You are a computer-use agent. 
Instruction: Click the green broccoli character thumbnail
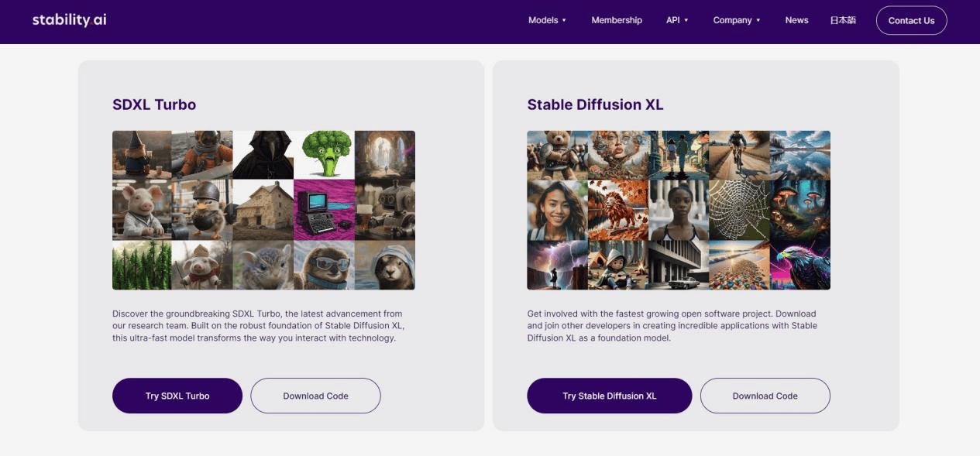coord(324,154)
